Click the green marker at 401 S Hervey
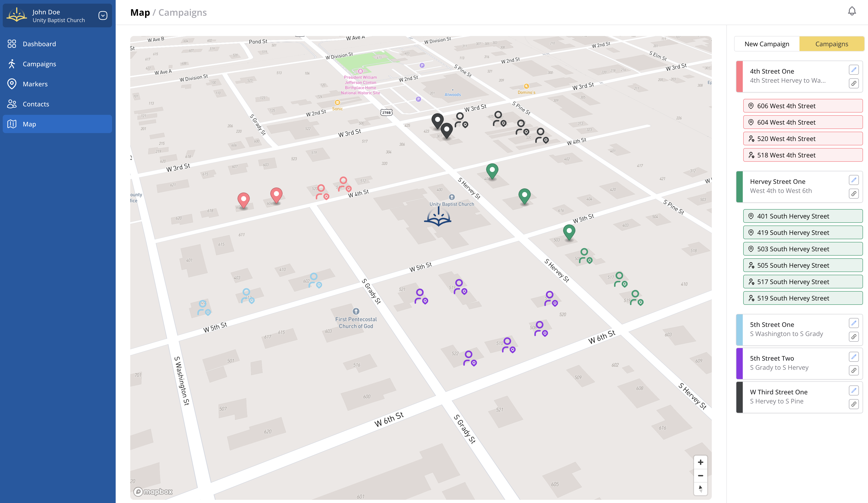The width and height of the screenshot is (868, 503). [492, 170]
